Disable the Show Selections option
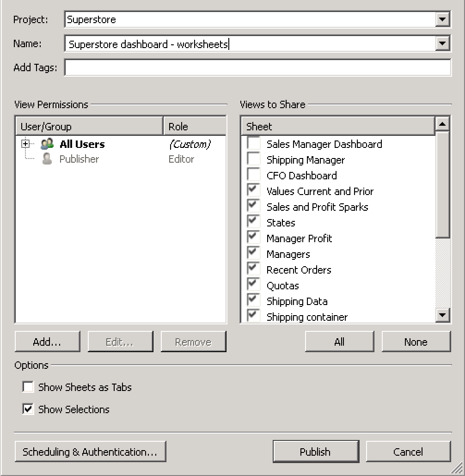The height and width of the screenshot is (476, 465). pos(28,409)
